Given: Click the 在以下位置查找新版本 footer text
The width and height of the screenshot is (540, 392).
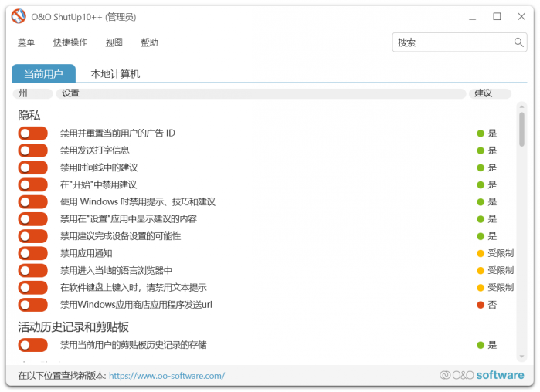Looking at the screenshot, I should tap(62, 376).
